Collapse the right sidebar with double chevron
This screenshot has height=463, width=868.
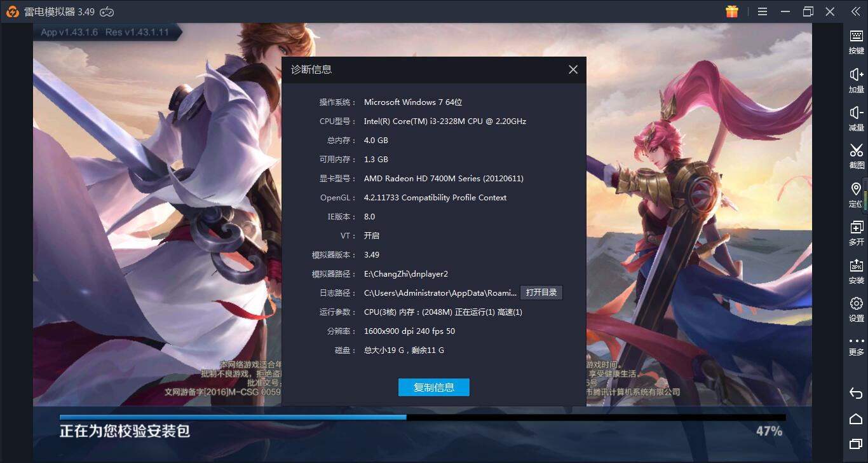pyautogui.click(x=856, y=11)
